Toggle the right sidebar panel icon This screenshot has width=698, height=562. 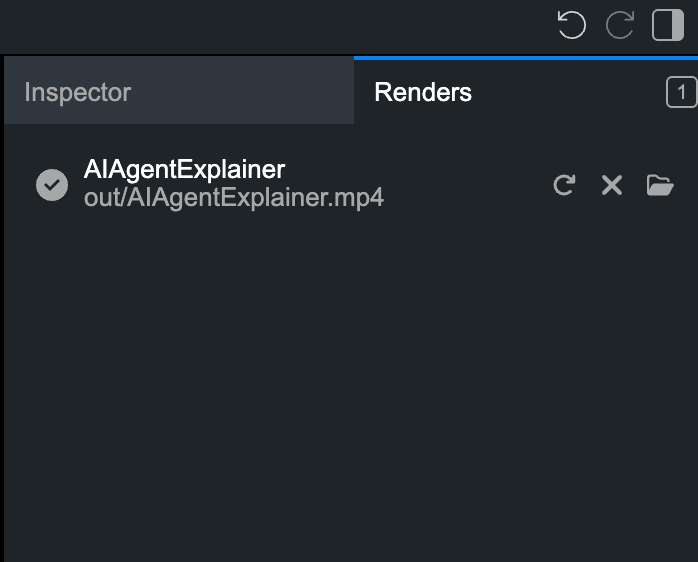[668, 25]
